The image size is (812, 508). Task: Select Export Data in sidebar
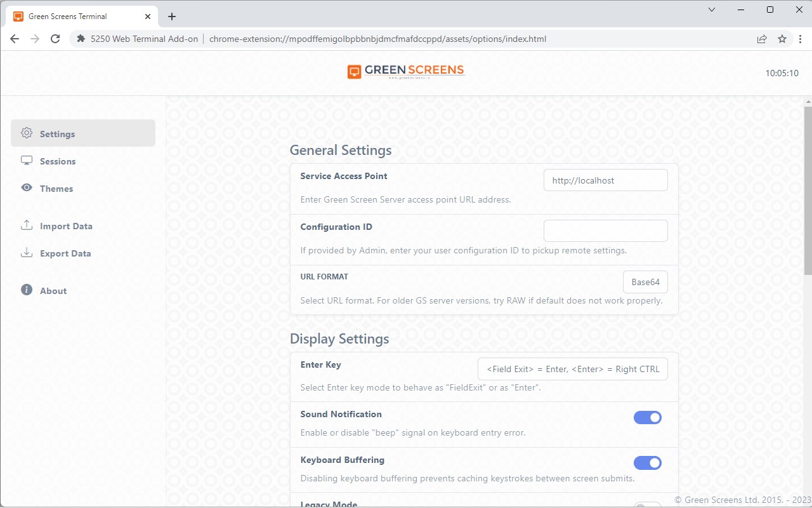[83, 253]
